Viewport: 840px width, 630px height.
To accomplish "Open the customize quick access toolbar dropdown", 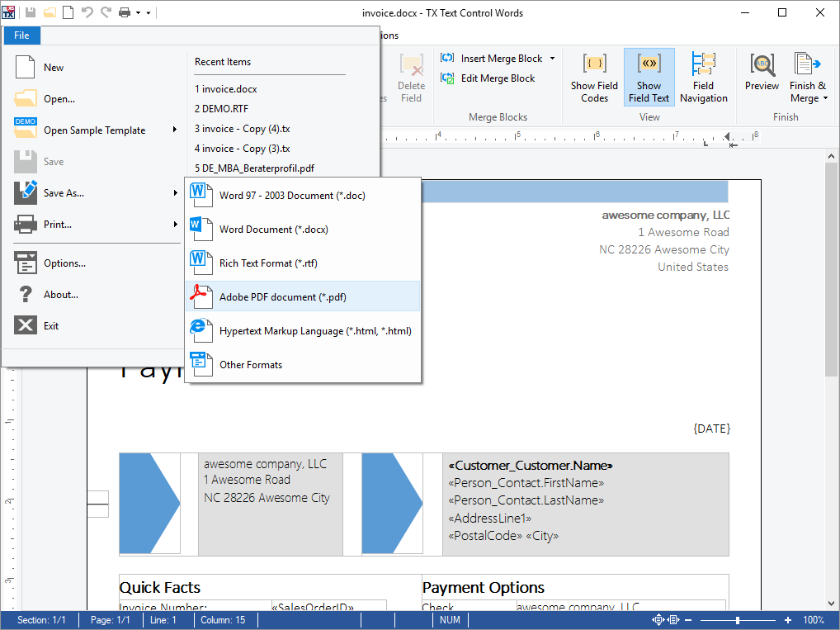I will [x=149, y=13].
